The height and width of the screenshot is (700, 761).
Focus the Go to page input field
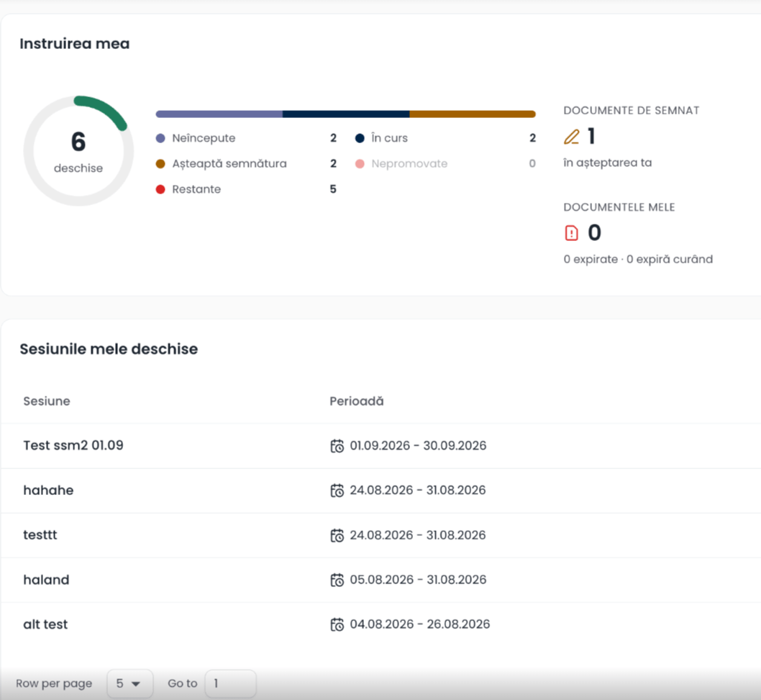coord(230,683)
